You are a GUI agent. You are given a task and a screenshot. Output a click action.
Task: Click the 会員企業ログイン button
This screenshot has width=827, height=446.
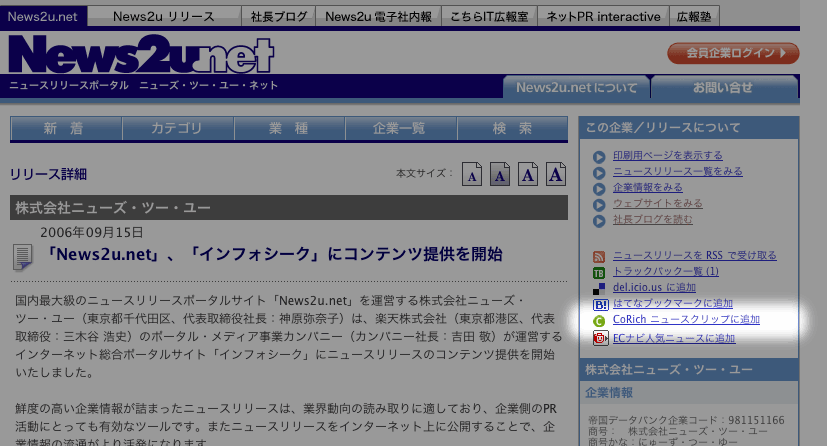coord(733,53)
